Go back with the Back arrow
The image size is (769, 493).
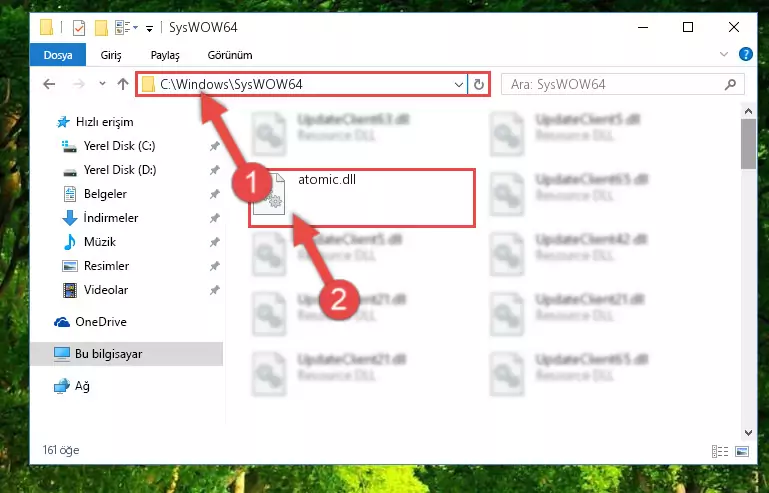point(49,84)
